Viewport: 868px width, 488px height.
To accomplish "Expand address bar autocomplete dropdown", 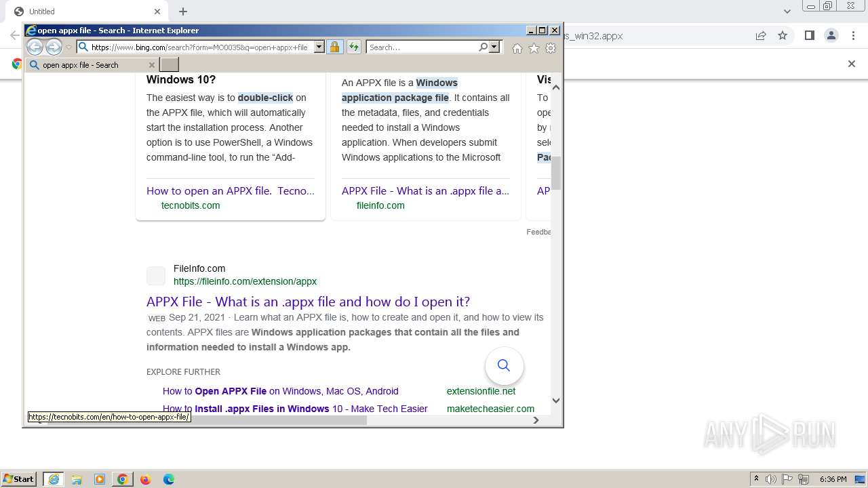I will point(319,47).
